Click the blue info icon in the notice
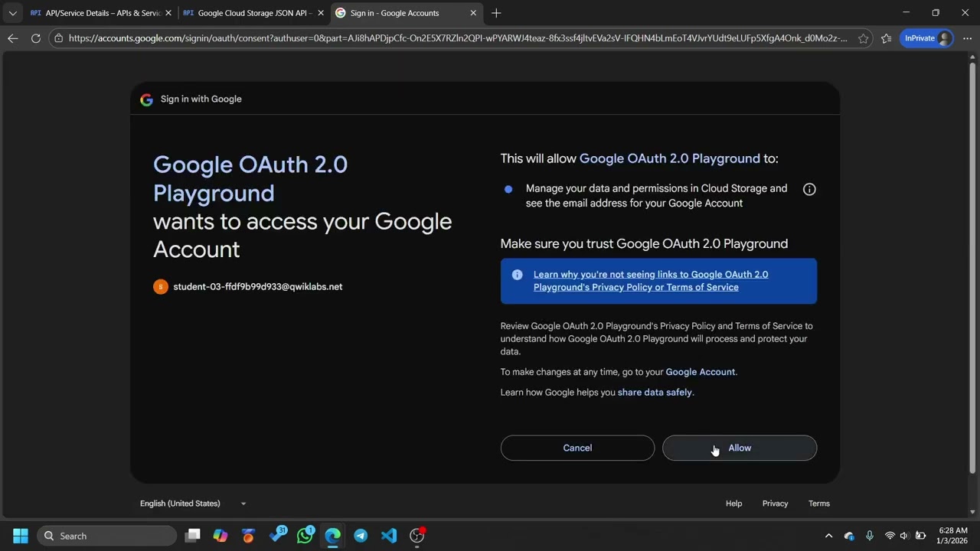Image resolution: width=980 pixels, height=551 pixels. coord(517,275)
